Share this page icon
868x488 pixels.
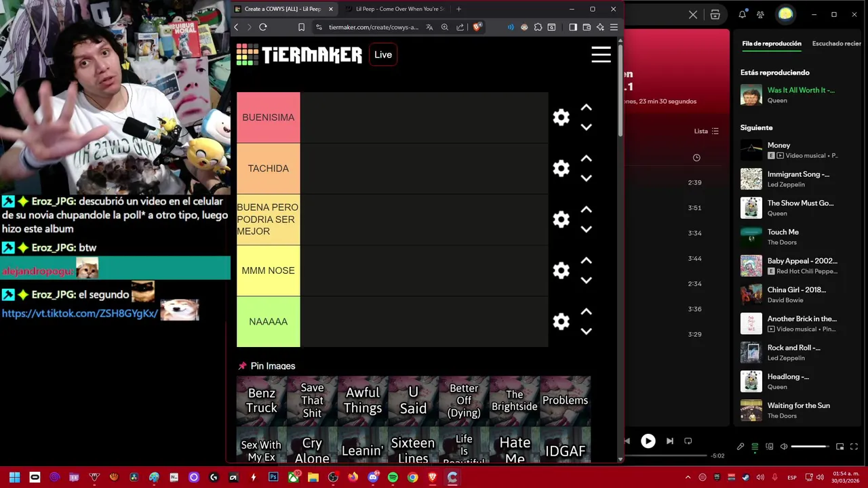point(460,27)
